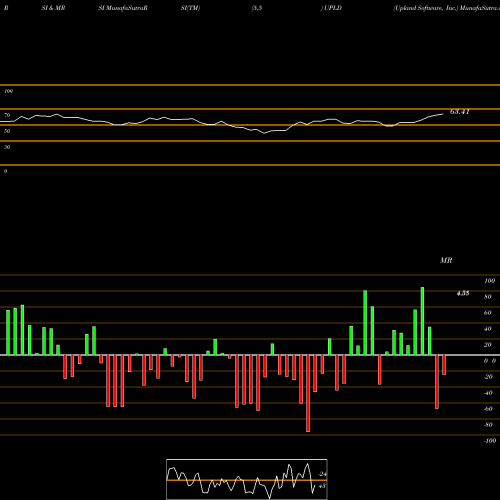The image size is (500, 500).
Task: Open the mini oscillator thumbnail chart
Action: click(x=247, y=479)
